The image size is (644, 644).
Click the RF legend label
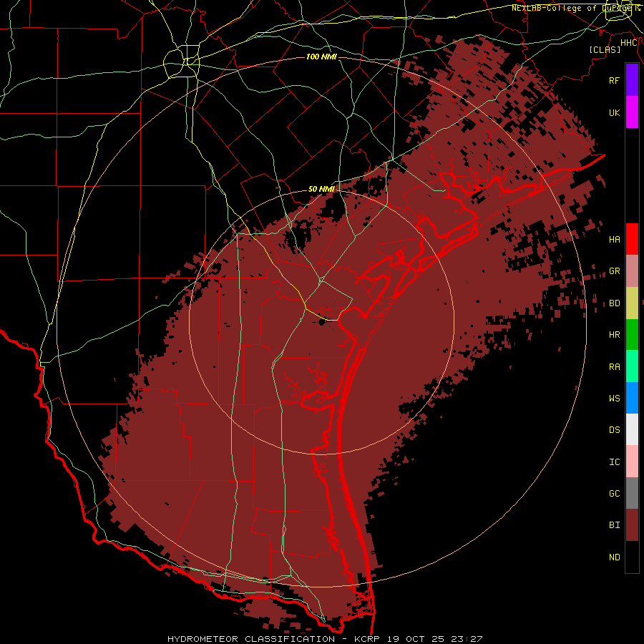coord(615,80)
